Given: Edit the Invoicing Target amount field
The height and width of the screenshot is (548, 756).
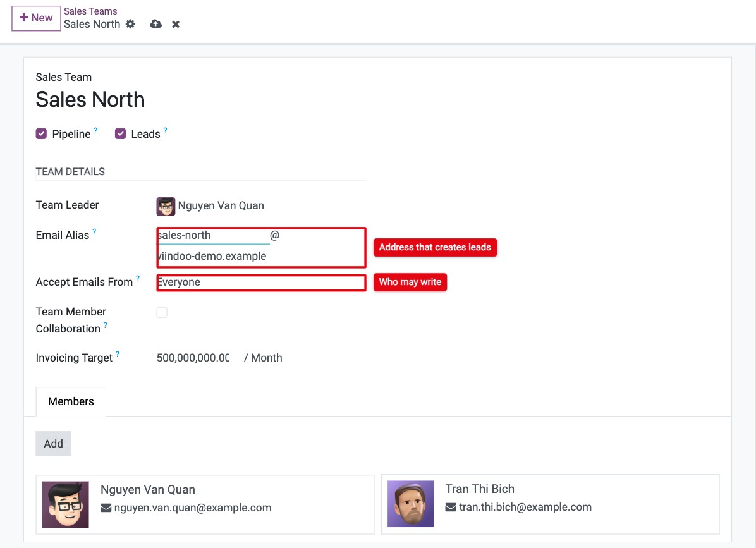Looking at the screenshot, I should pyautogui.click(x=193, y=358).
